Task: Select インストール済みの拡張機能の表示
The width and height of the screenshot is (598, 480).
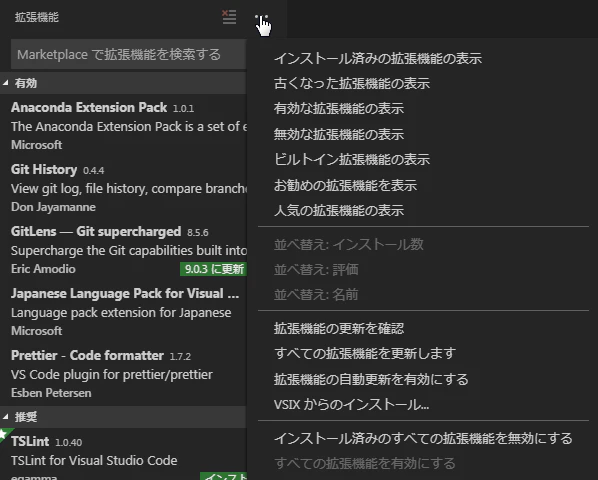Action: [423, 58]
